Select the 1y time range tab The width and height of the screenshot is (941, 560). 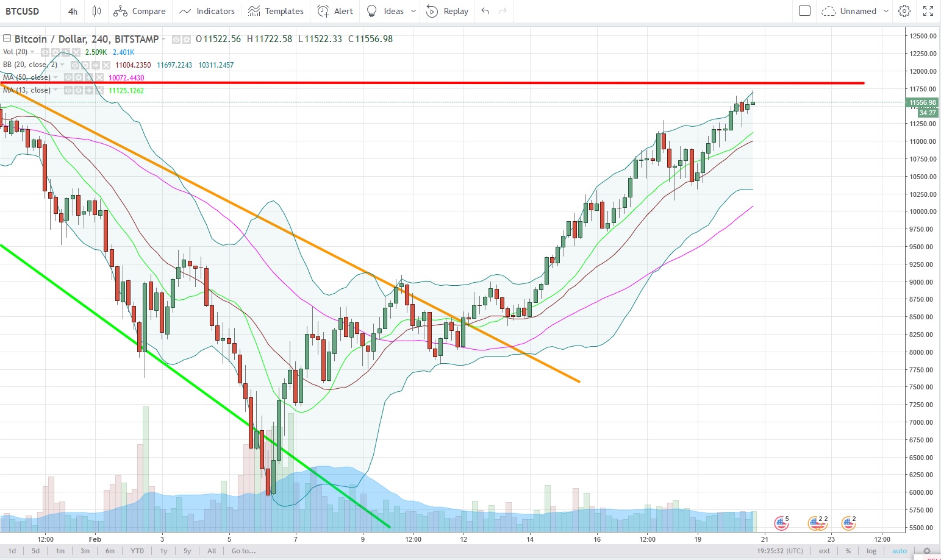163,551
